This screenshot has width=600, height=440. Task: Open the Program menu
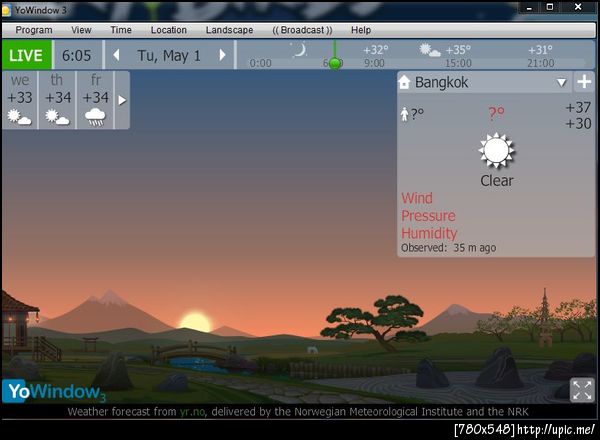coord(34,30)
